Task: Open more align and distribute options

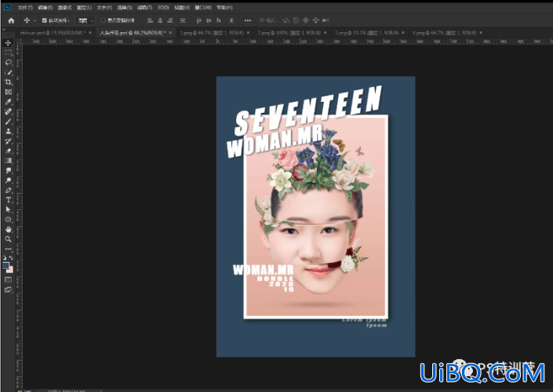Action: [x=248, y=20]
